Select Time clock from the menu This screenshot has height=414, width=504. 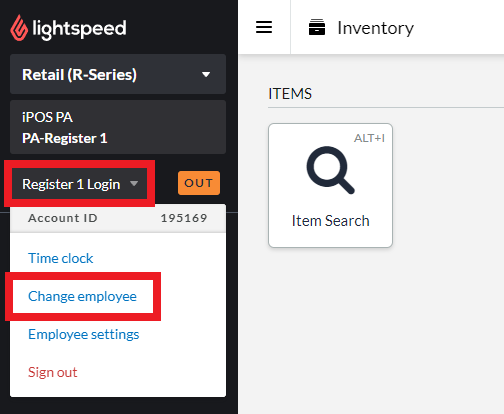[x=61, y=258]
